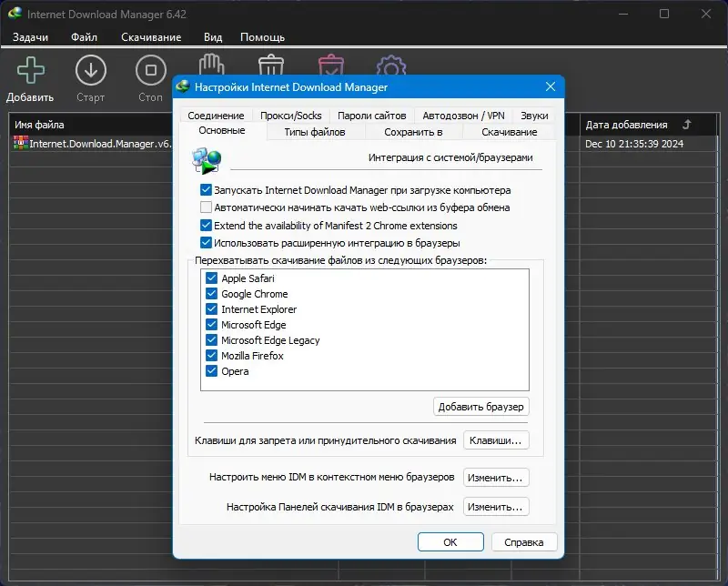Click the date Dec 10 21:35:39 2024 cell

pyautogui.click(x=634, y=144)
